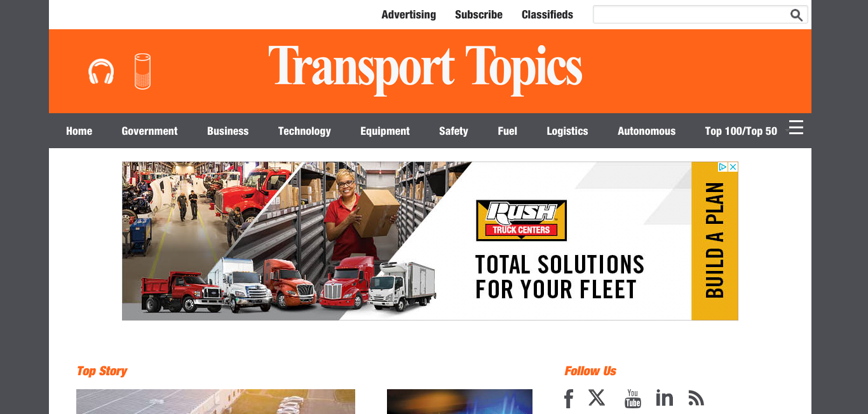
Task: Click the smart speaker icon
Action: (x=143, y=71)
